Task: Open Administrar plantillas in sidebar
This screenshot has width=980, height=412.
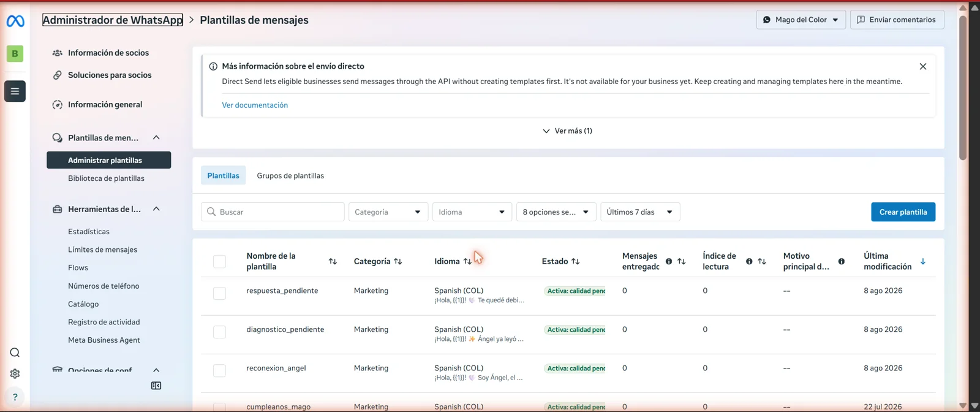Action: (109, 160)
